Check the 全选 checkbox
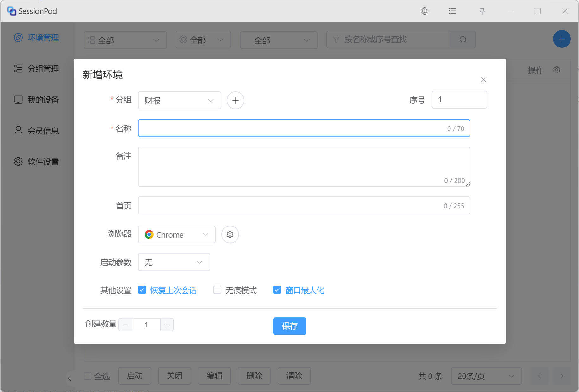Image resolution: width=579 pixels, height=392 pixels. click(x=87, y=376)
